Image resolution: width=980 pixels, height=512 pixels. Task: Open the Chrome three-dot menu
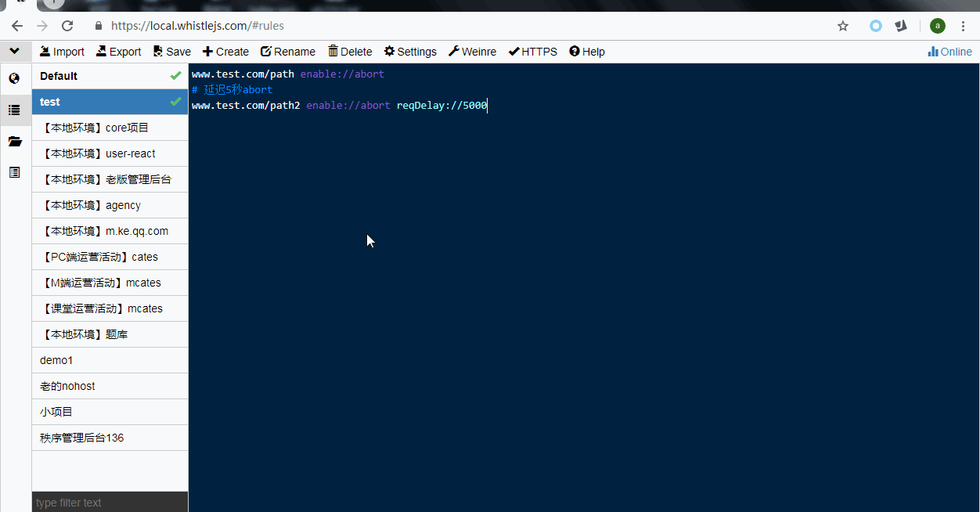click(x=964, y=26)
